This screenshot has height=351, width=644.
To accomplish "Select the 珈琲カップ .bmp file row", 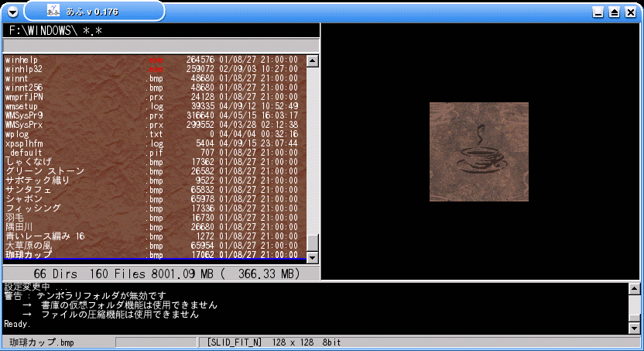I will 155,255.
